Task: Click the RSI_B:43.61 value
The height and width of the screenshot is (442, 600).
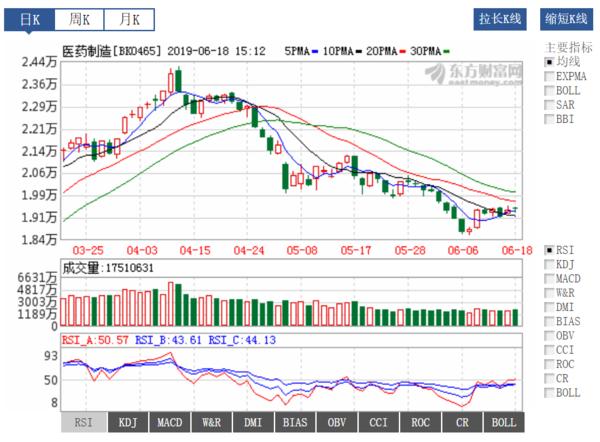Action: pyautogui.click(x=168, y=340)
